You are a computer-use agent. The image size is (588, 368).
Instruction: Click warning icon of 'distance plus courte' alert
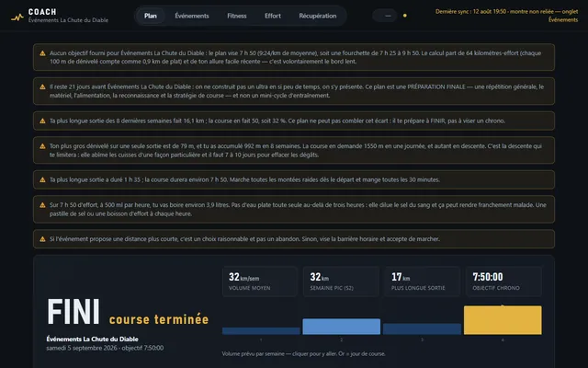(43, 239)
